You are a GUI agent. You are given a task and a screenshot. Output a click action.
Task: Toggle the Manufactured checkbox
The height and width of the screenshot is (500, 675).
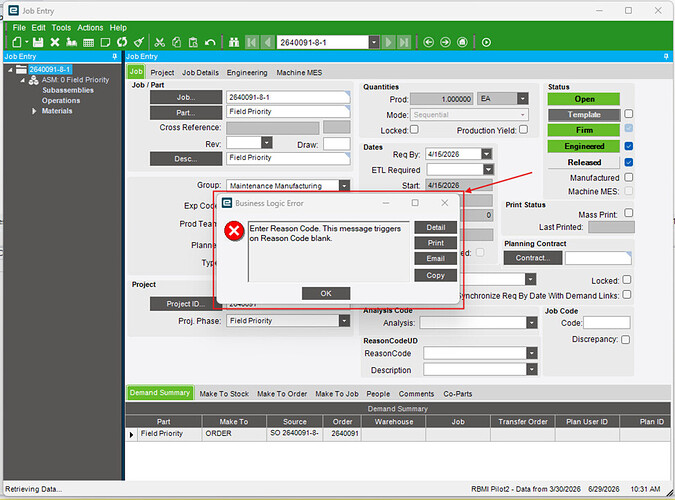pyautogui.click(x=629, y=177)
